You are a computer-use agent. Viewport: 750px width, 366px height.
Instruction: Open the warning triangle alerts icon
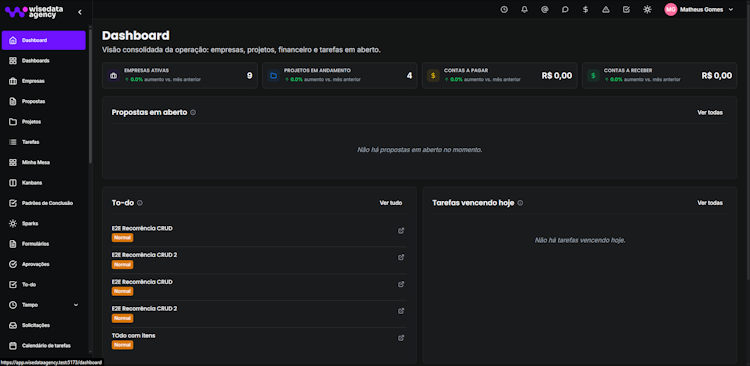click(606, 10)
